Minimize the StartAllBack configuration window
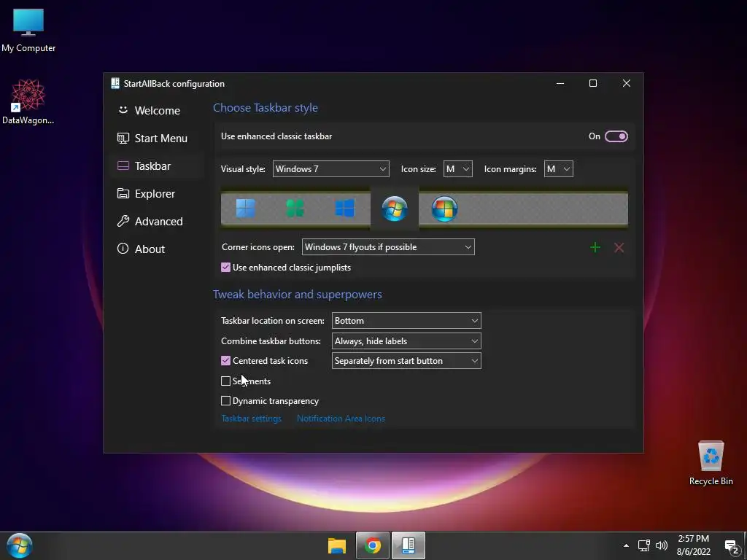747x560 pixels. tap(560, 83)
